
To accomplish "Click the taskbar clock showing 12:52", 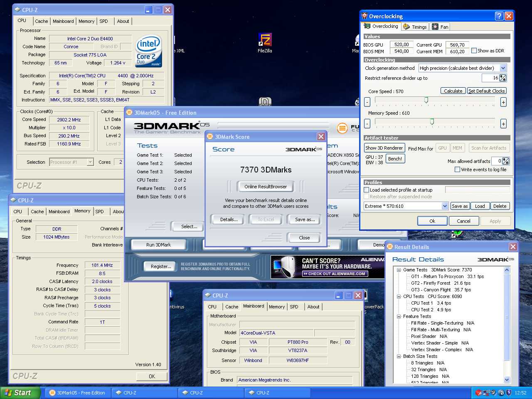I will click(x=520, y=393).
